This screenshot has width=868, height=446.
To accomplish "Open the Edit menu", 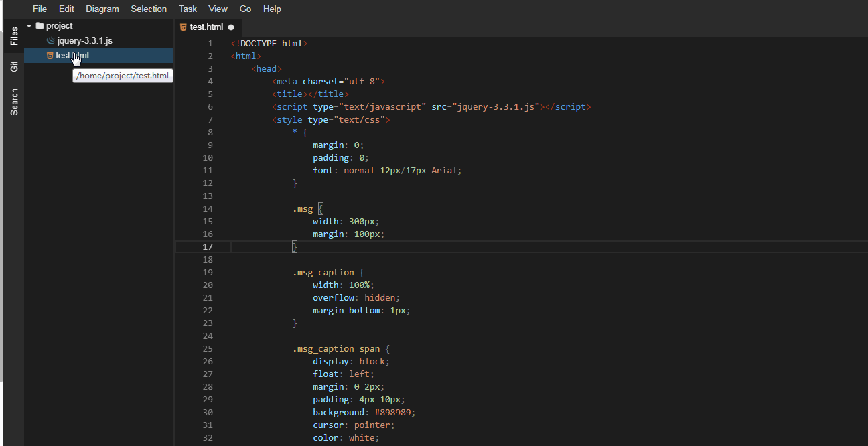I will point(66,9).
